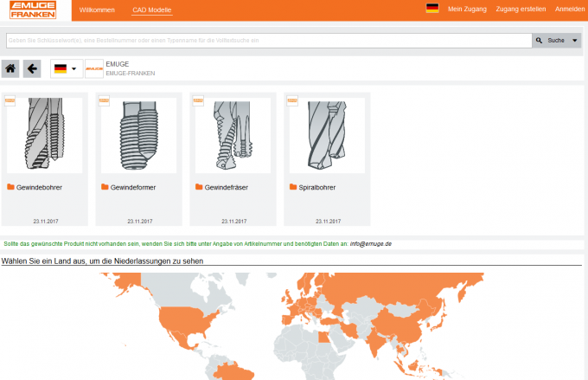Click Zugang erstellen to create an account
This screenshot has width=588, height=380.
(521, 9)
